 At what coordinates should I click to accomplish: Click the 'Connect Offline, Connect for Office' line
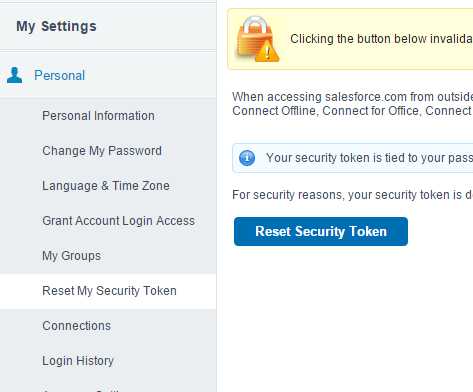coord(352,111)
